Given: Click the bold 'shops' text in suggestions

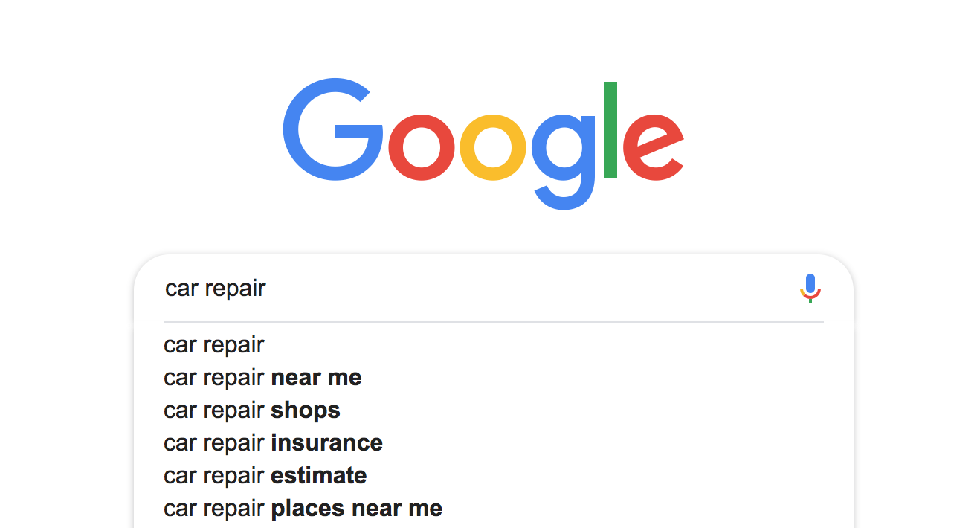Looking at the screenshot, I should (x=307, y=410).
